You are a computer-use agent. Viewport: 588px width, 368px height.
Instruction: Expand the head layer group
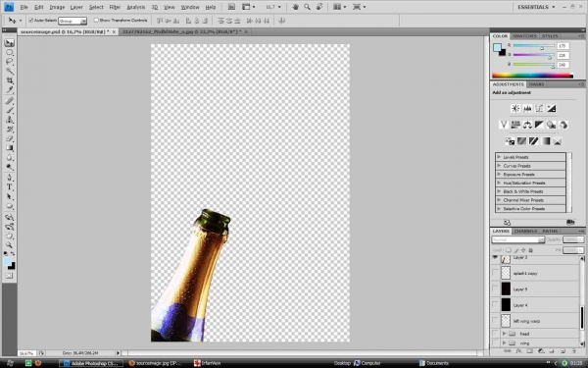504,334
